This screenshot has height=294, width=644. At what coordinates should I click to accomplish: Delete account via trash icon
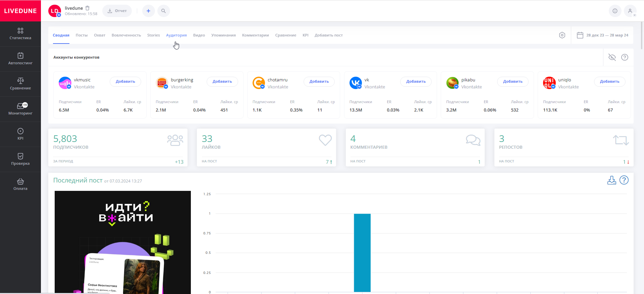coord(88,8)
